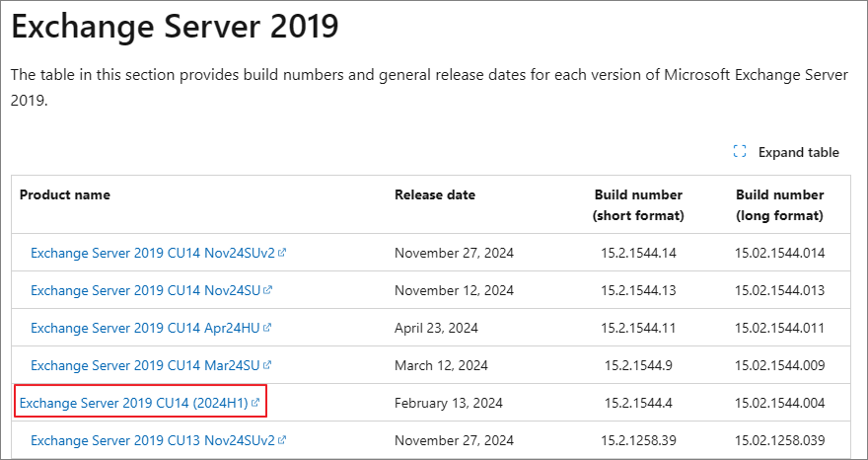Select long build number 15.02.1544.013

point(780,290)
